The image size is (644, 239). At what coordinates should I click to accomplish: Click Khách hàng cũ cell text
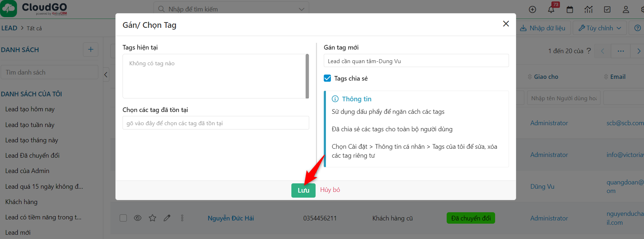point(393,218)
